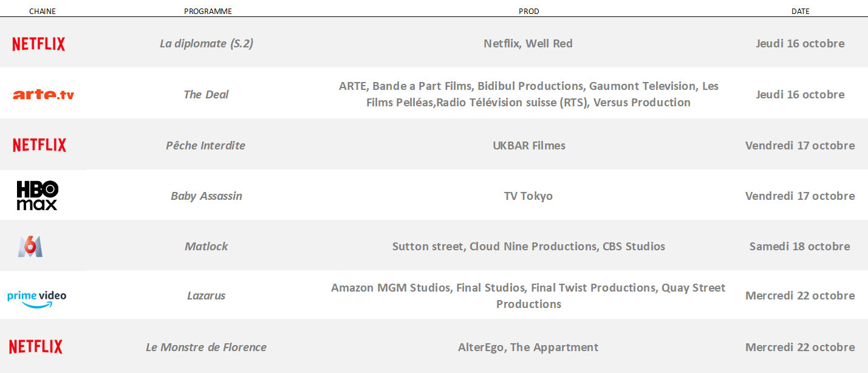Click the Netflix logo beside La diplomate
The width and height of the screenshot is (868, 373).
tap(38, 44)
